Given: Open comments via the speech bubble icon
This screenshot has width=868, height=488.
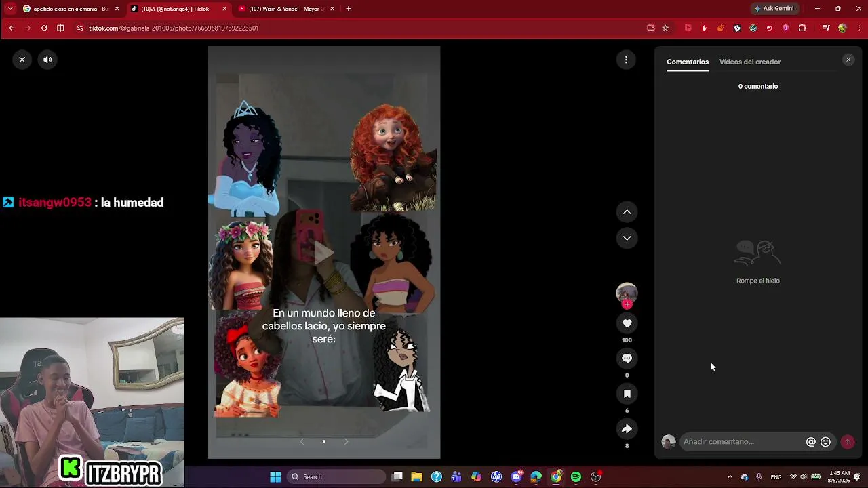Looking at the screenshot, I should coord(627,359).
